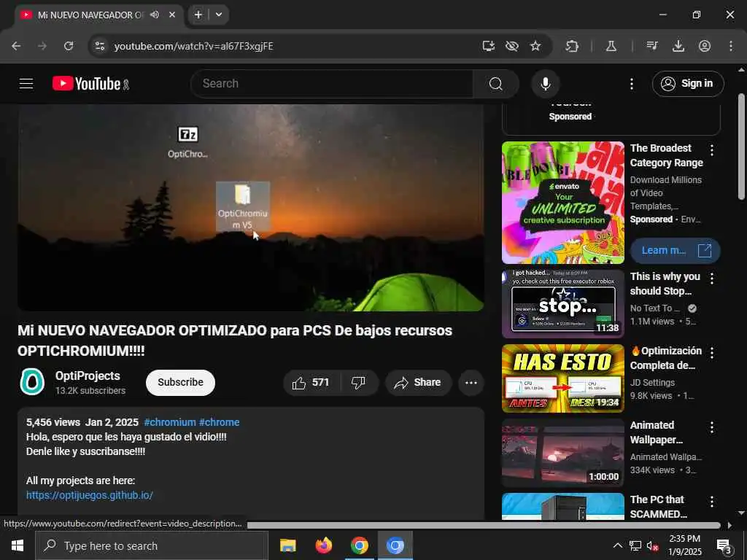Open the browser downloads icon
This screenshot has height=560, width=747.
(678, 46)
